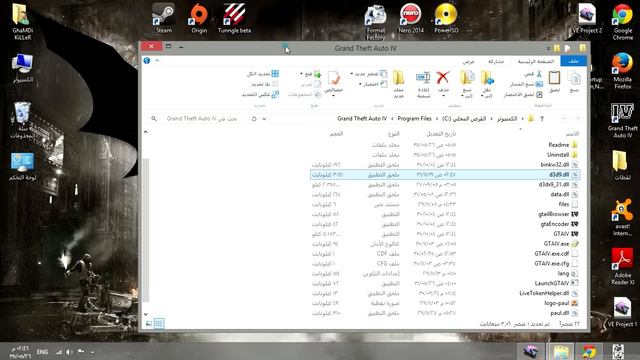640x360 pixels.
Task: Sort by Date modified (تاريخ التعديل) header
Action: [x=441, y=134]
